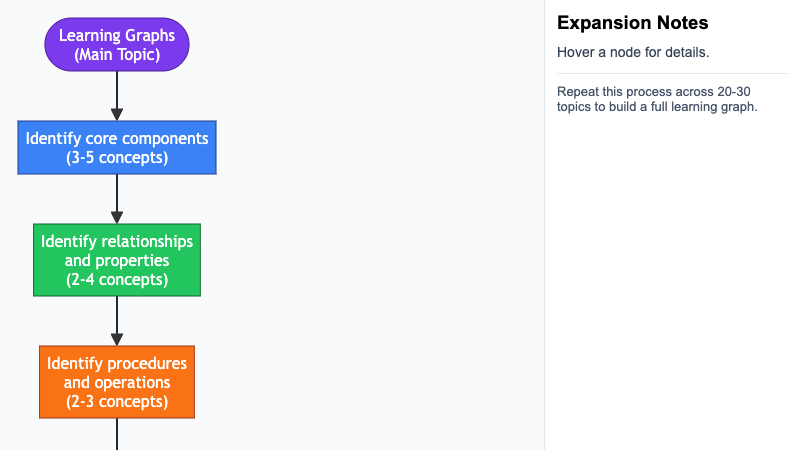Click the word "Identify" in the orange node
Image resolution: width=800 pixels, height=450 pixels.
[x=75, y=362]
